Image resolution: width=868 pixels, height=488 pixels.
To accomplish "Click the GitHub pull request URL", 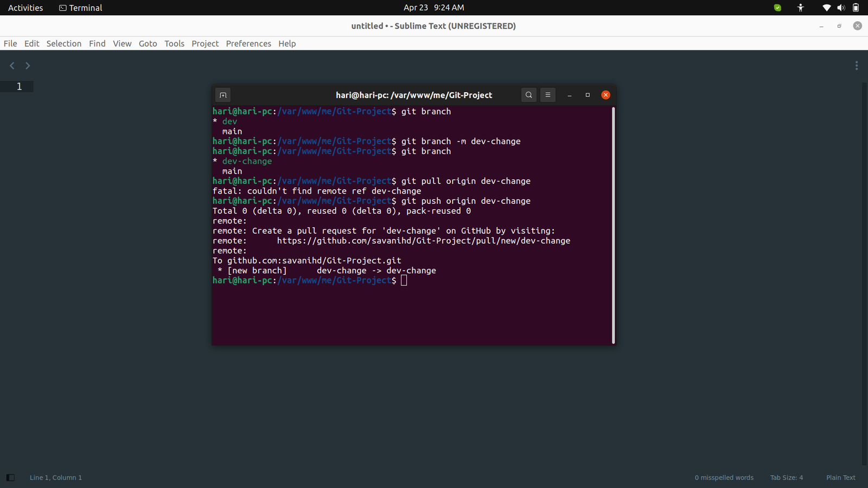I will [x=423, y=241].
